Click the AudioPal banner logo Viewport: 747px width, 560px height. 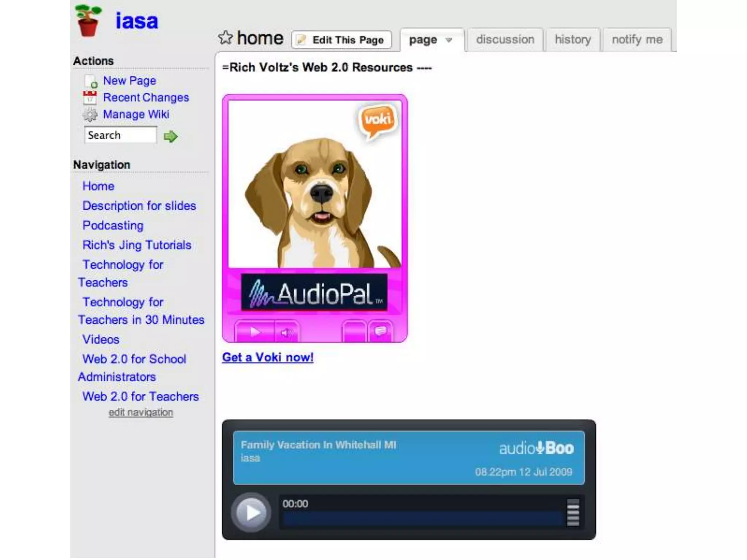click(x=314, y=292)
